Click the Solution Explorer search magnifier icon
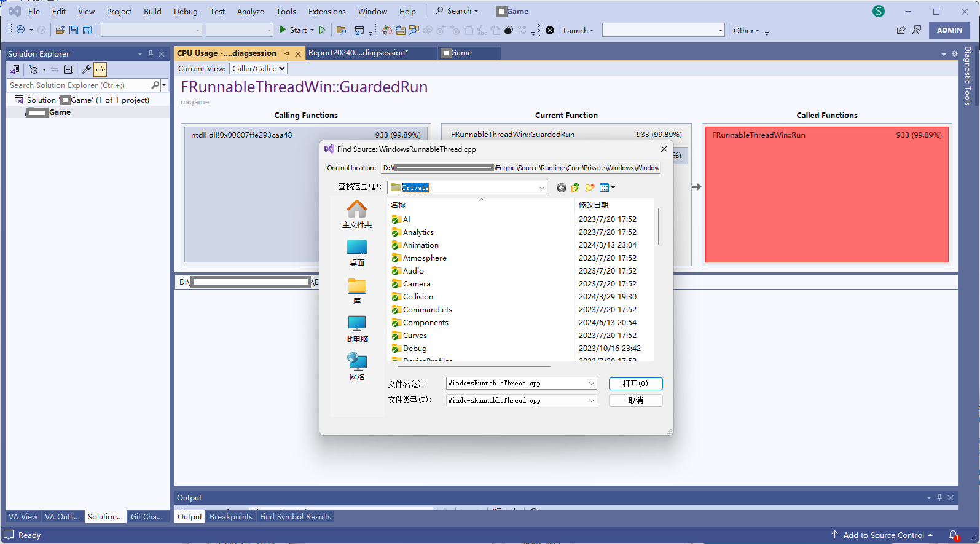980x544 pixels. tap(155, 85)
